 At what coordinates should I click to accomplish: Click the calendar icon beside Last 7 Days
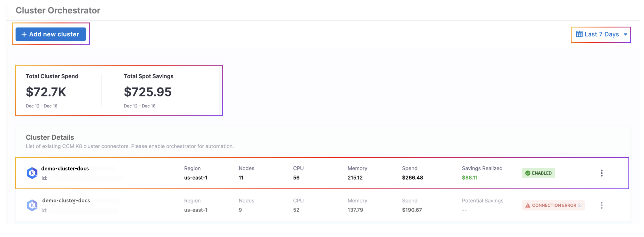pyautogui.click(x=579, y=34)
